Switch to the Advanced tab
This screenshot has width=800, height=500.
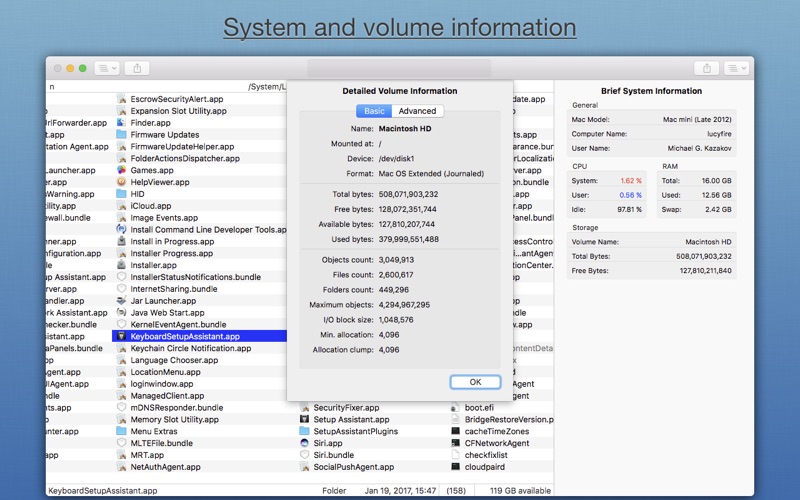click(417, 111)
